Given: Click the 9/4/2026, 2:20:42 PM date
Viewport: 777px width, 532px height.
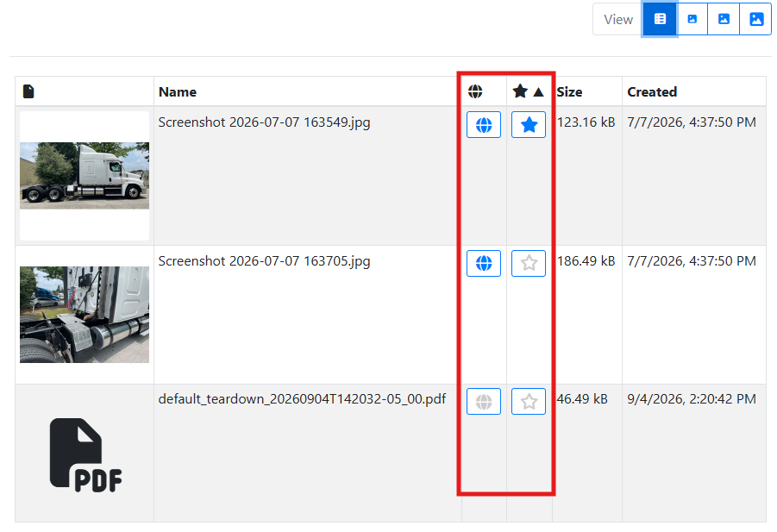Looking at the screenshot, I should tap(692, 399).
